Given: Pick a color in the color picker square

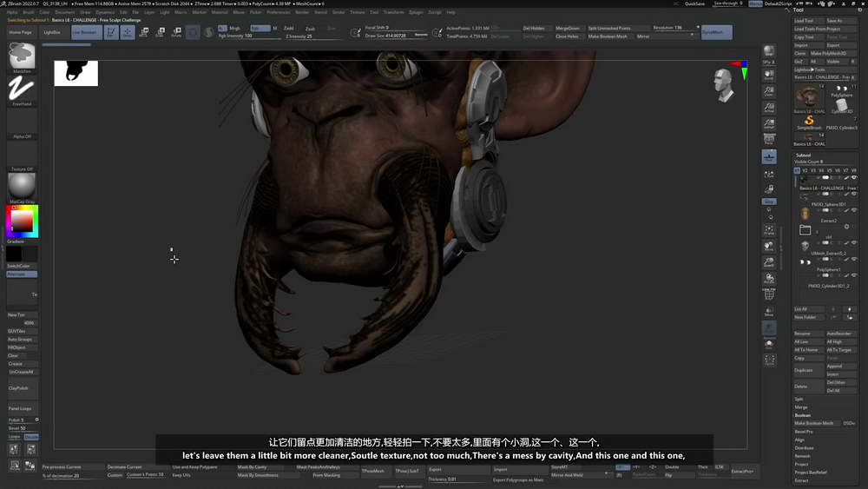Looking at the screenshot, I should click(x=23, y=221).
